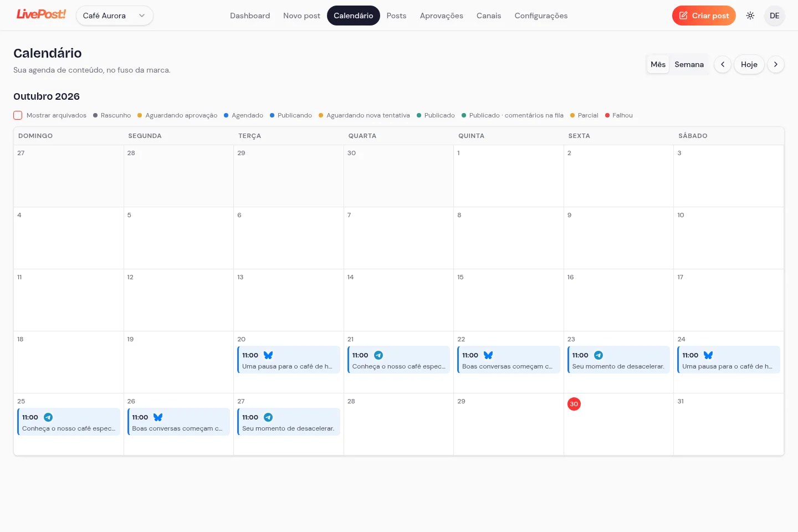Open the Café Aurora brand dropdown
798x532 pixels.
coord(115,16)
